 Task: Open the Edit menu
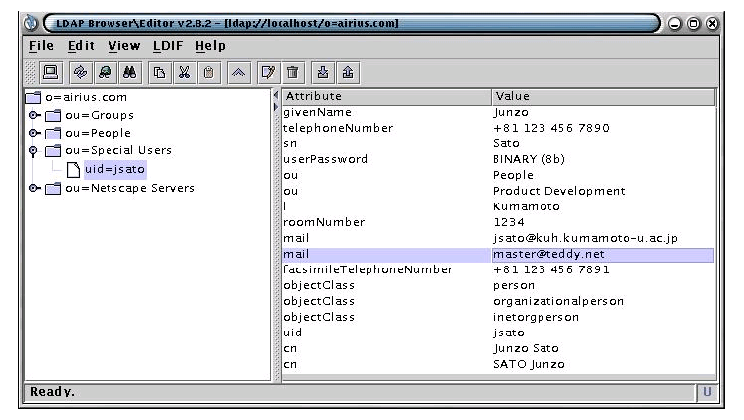click(x=81, y=46)
